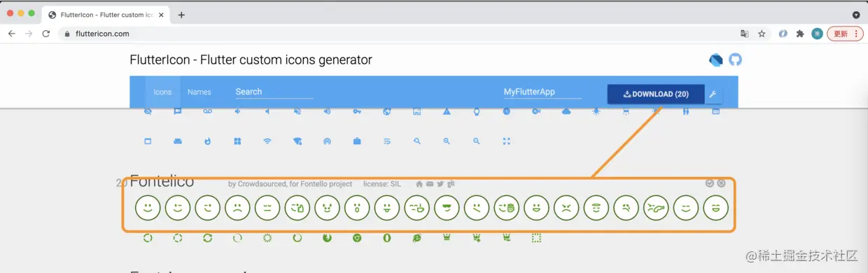This screenshot has width=868, height=273.
Task: Pick the Opera browser font icon
Action: tap(387, 238)
